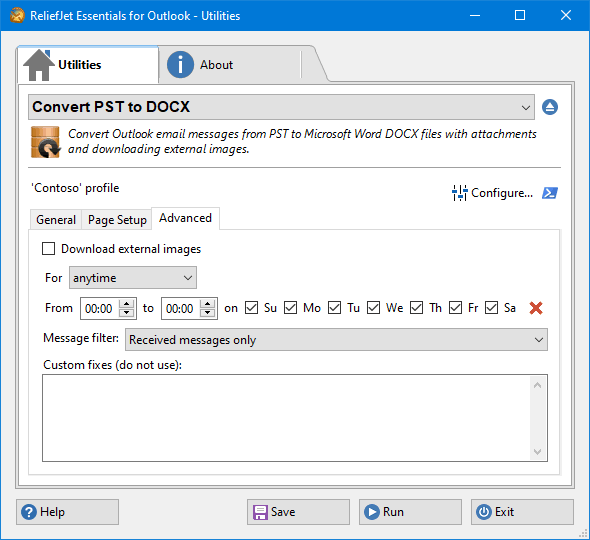Image resolution: width=590 pixels, height=540 pixels.
Task: Open the About tab
Action: click(216, 65)
